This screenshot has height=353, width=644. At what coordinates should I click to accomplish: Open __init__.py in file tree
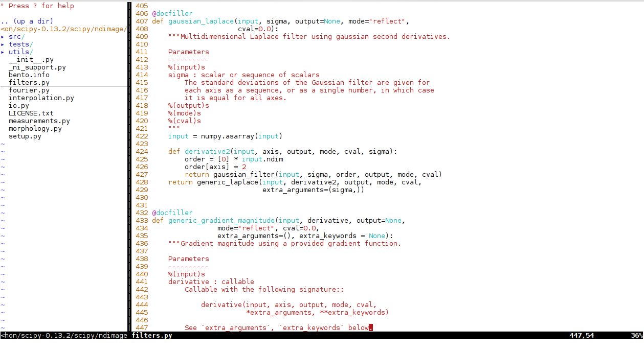(x=31, y=60)
